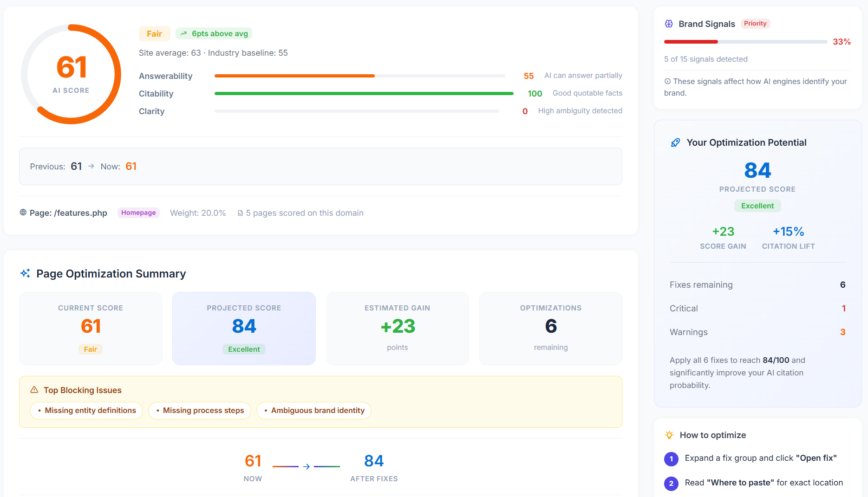The height and width of the screenshot is (497, 868).
Task: Click the 5 pages scored on this domain link
Action: 304,213
